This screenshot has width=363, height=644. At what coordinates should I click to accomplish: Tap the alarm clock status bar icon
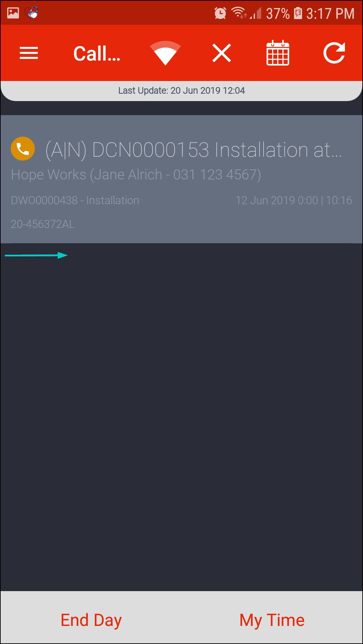pyautogui.click(x=220, y=13)
